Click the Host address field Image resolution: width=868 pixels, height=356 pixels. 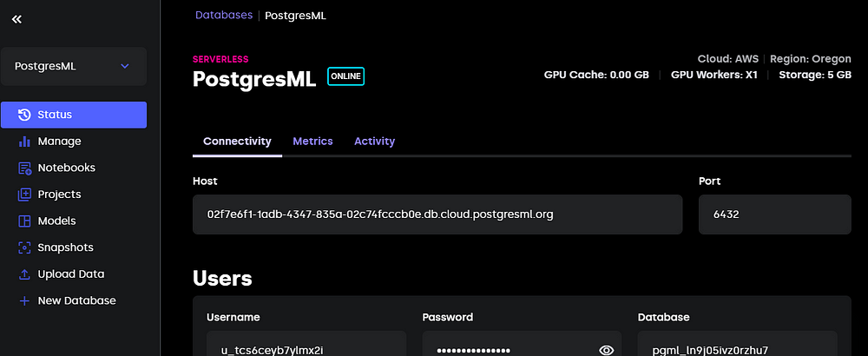point(437,214)
